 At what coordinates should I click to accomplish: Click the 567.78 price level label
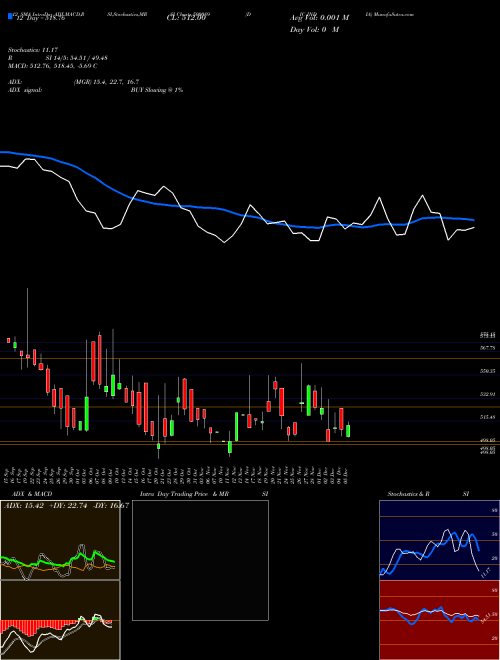(x=488, y=348)
